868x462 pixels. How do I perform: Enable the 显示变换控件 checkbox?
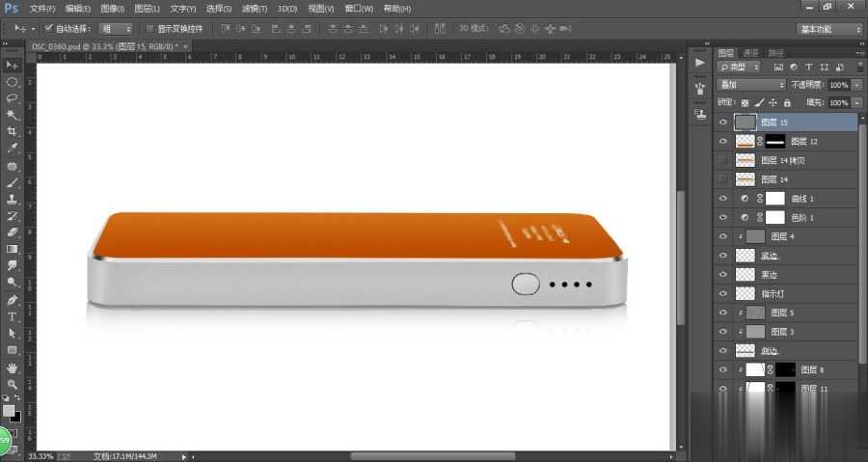(x=149, y=28)
